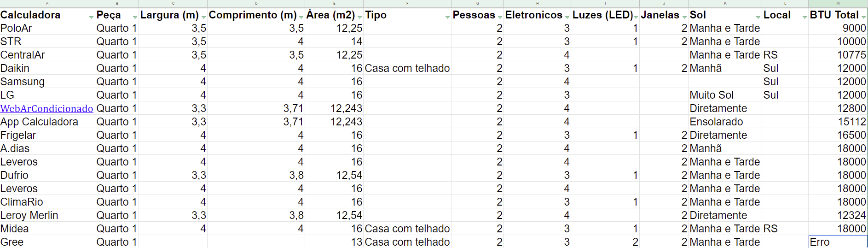The height and width of the screenshot is (248, 868).
Task: Open the filter icon on Calculadora header
Action: pos(91,18)
